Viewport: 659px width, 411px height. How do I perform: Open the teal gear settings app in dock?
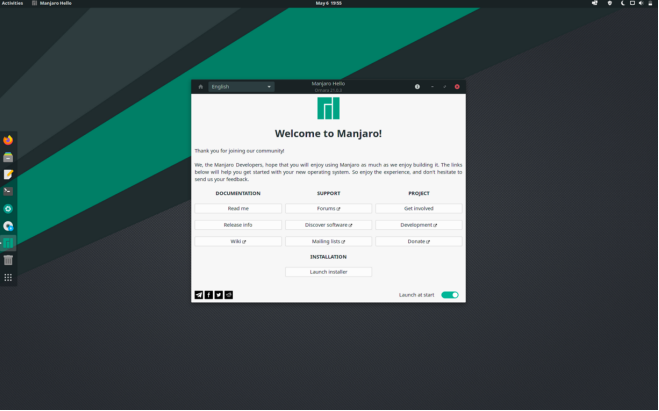coord(8,209)
